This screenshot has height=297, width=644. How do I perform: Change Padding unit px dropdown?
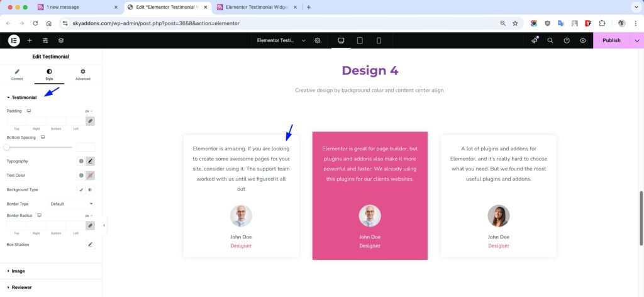89,111
